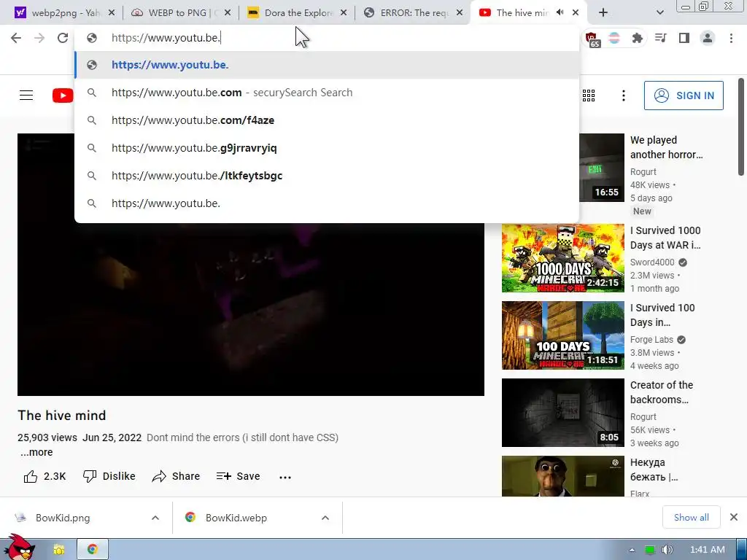The width and height of the screenshot is (747, 560).
Task: Close the webp2png Yahoo tab
Action: 112,13
